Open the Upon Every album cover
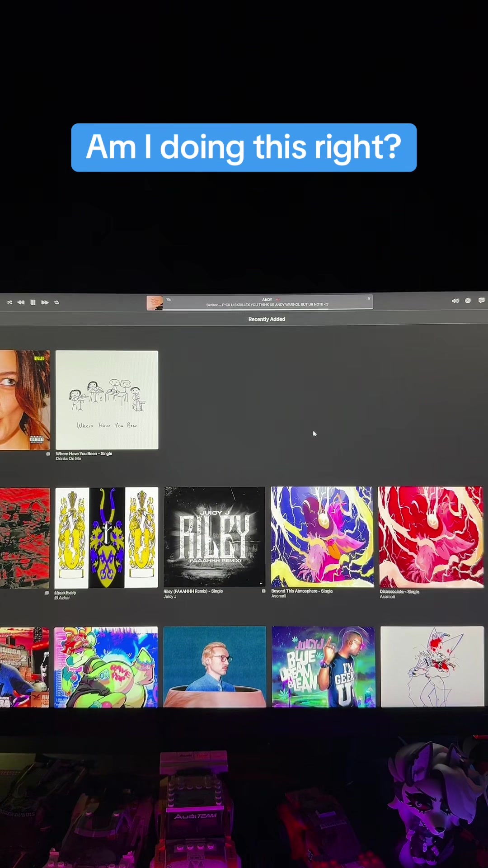488x868 pixels. click(x=106, y=538)
